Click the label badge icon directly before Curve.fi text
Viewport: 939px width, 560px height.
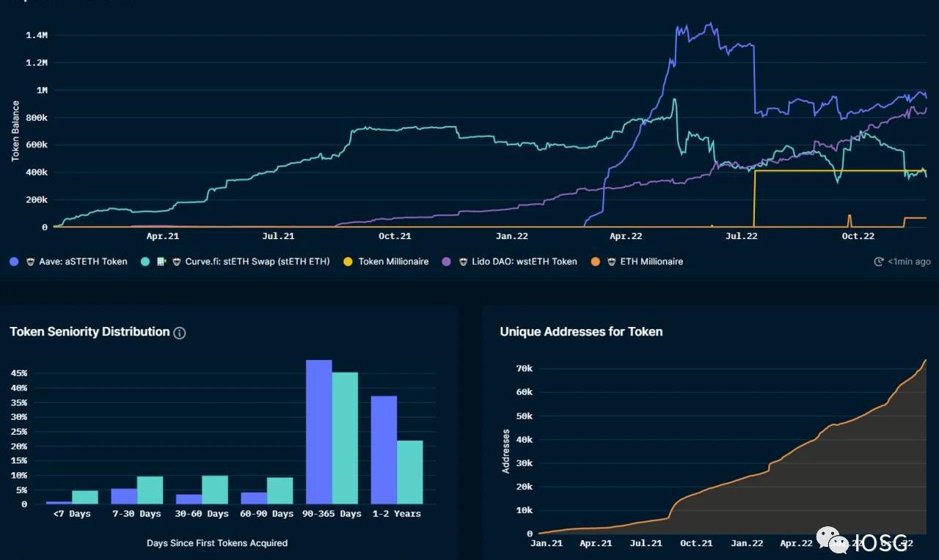point(177,262)
